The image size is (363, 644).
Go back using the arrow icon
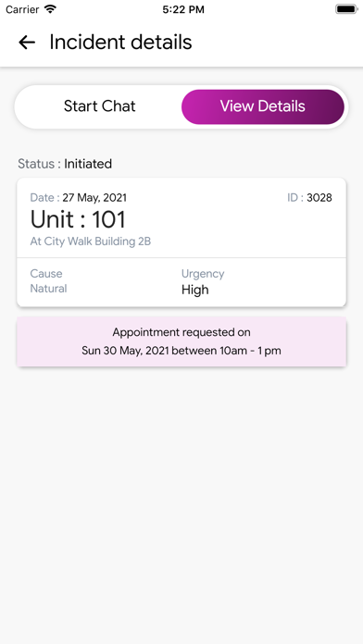click(27, 43)
